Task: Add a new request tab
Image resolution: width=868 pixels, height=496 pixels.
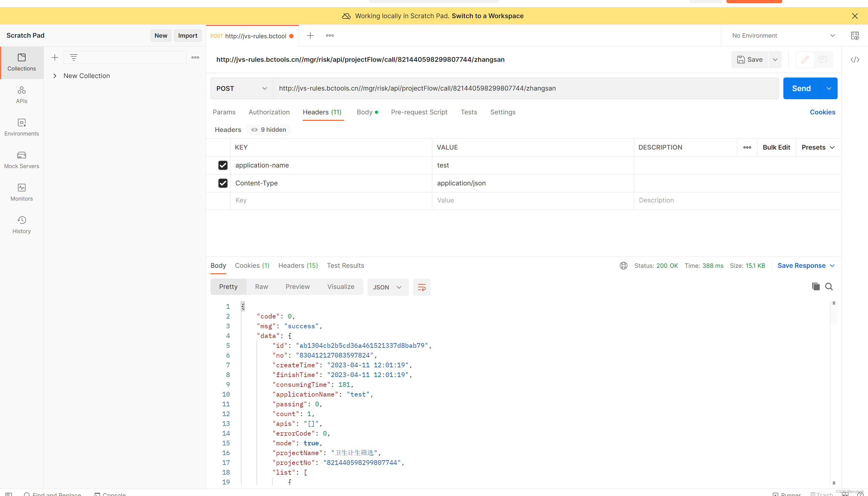Action: (x=310, y=36)
